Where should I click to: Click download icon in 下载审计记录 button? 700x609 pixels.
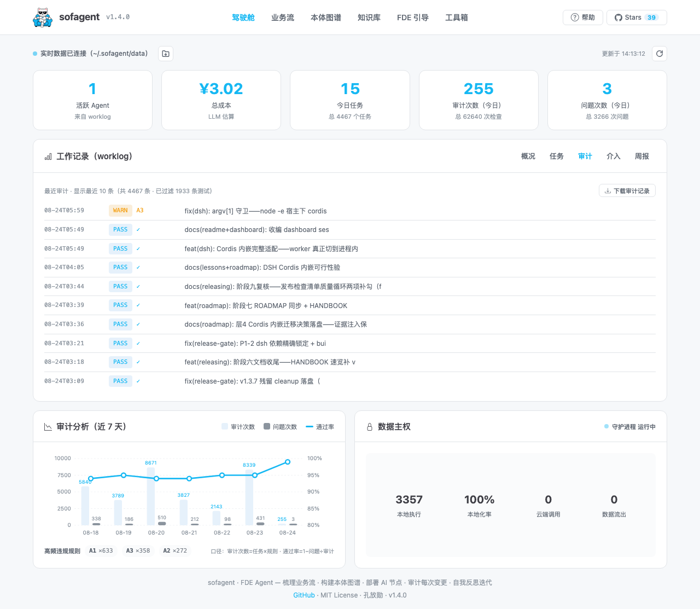tap(608, 191)
